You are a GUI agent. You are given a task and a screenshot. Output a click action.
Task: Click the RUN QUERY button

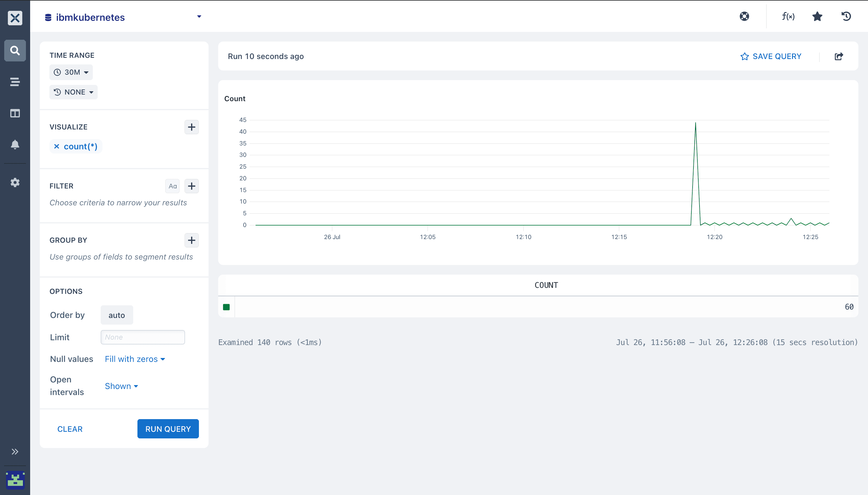pyautogui.click(x=168, y=429)
